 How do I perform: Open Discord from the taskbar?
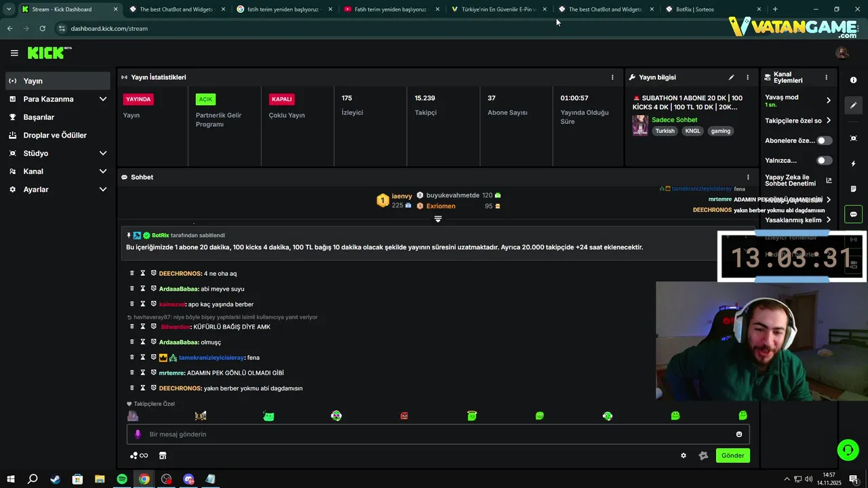click(189, 479)
